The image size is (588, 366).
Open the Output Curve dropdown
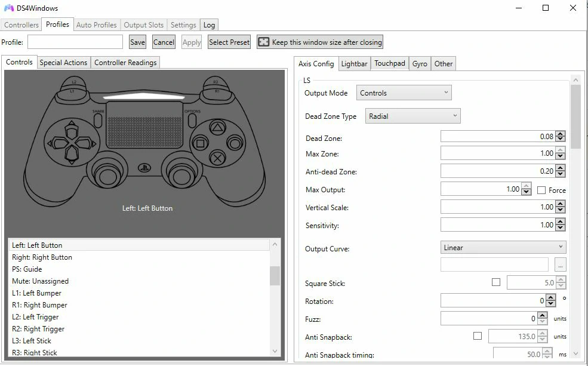pos(502,247)
